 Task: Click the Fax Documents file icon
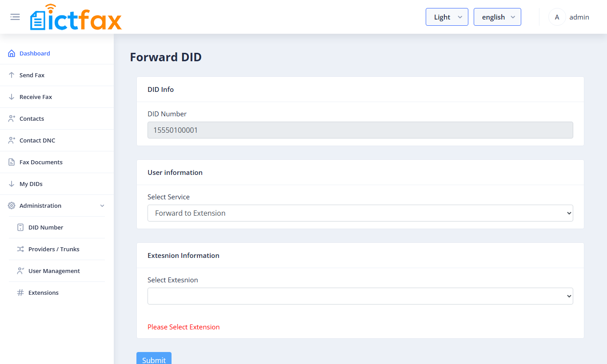pyautogui.click(x=12, y=162)
